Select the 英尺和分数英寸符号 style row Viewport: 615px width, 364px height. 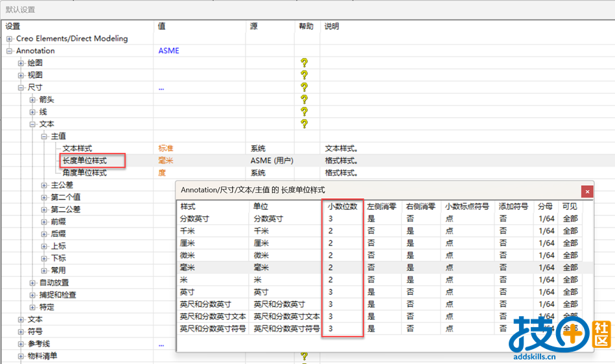tap(380, 328)
